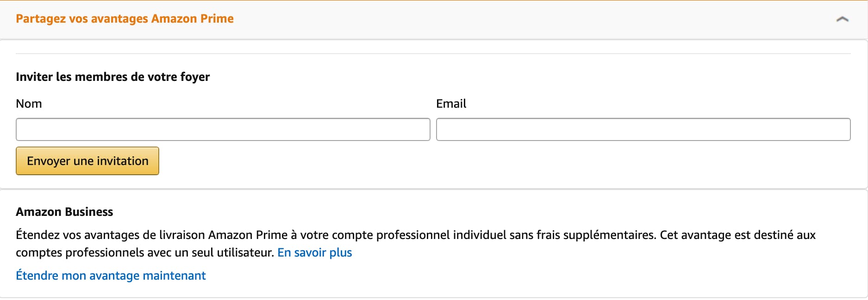The image size is (868, 300).
Task: Click the Inviter les membres de votre foyer heading
Action: pos(113,77)
